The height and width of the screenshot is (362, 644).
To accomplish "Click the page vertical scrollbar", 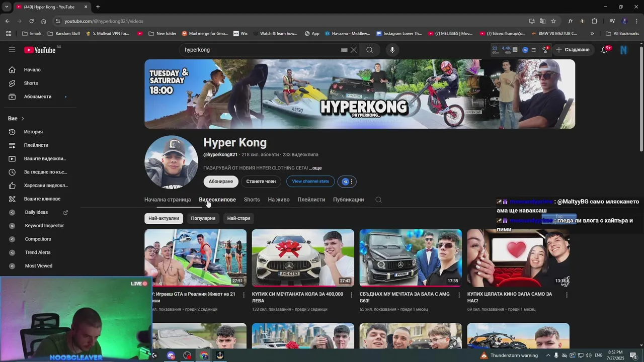I will (x=641, y=98).
